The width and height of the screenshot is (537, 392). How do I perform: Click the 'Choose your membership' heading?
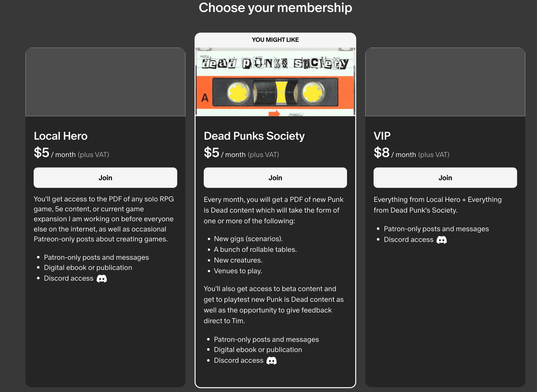pyautogui.click(x=275, y=8)
